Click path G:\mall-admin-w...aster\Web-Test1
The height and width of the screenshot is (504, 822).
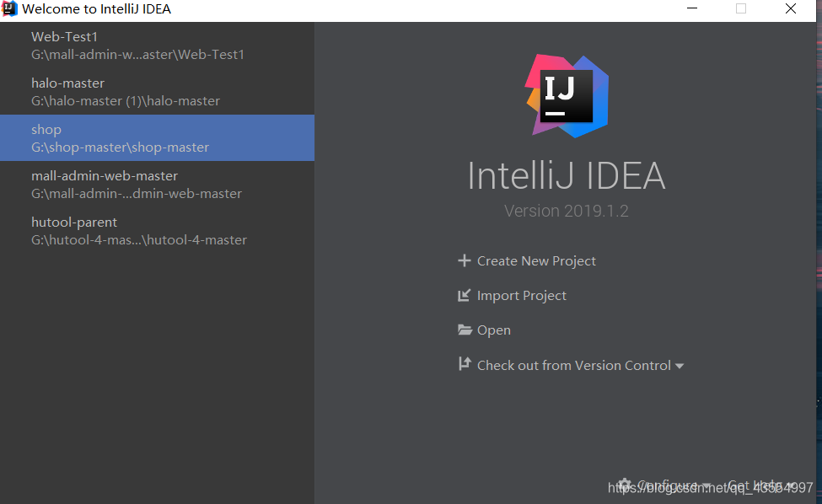point(138,55)
